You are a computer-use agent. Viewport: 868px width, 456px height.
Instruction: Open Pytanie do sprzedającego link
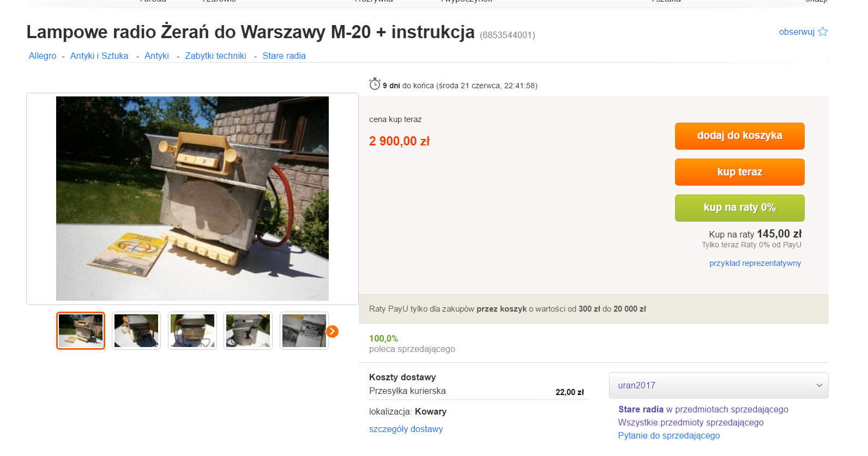(669, 435)
